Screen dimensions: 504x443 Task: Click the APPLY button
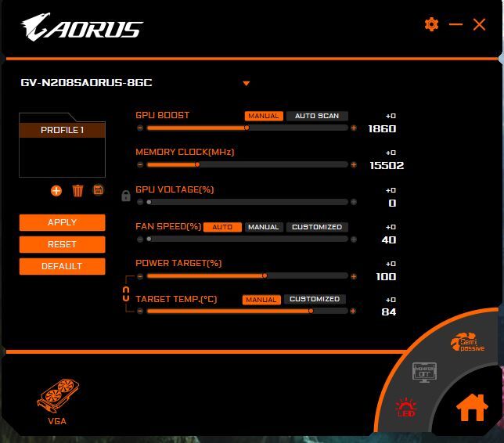click(x=62, y=222)
